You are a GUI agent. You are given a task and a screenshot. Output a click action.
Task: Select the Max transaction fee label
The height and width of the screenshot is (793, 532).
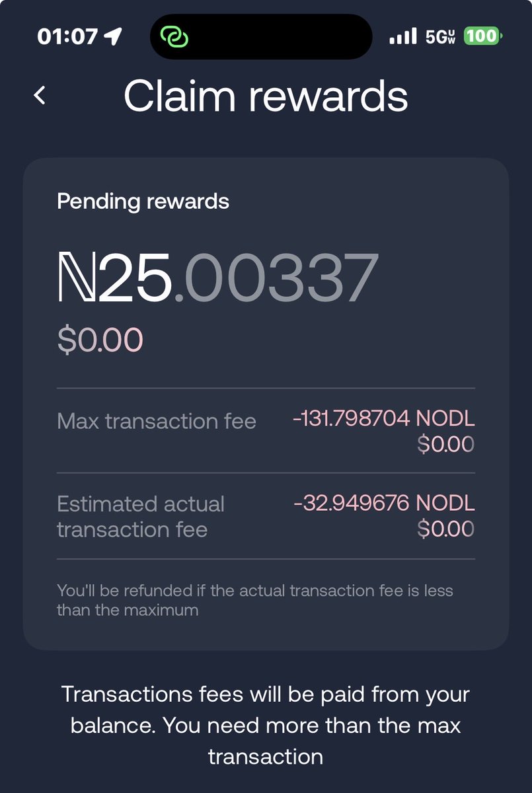[x=157, y=422]
